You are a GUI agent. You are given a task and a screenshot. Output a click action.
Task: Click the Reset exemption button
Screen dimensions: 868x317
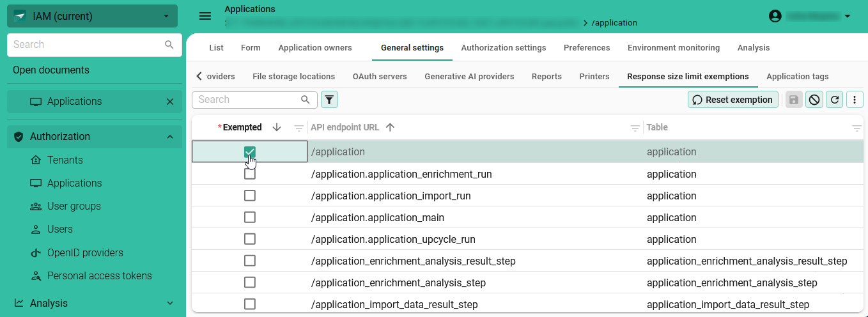point(732,100)
